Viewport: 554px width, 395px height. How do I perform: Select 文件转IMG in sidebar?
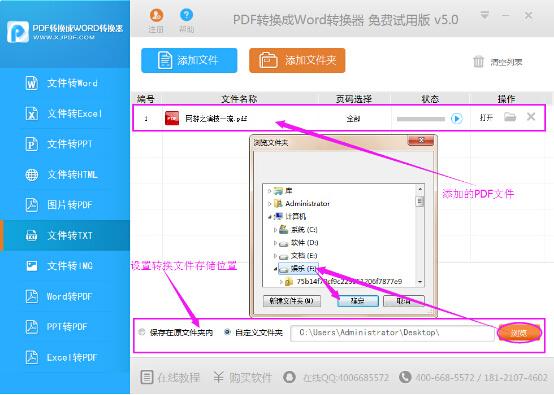pyautogui.click(x=65, y=266)
